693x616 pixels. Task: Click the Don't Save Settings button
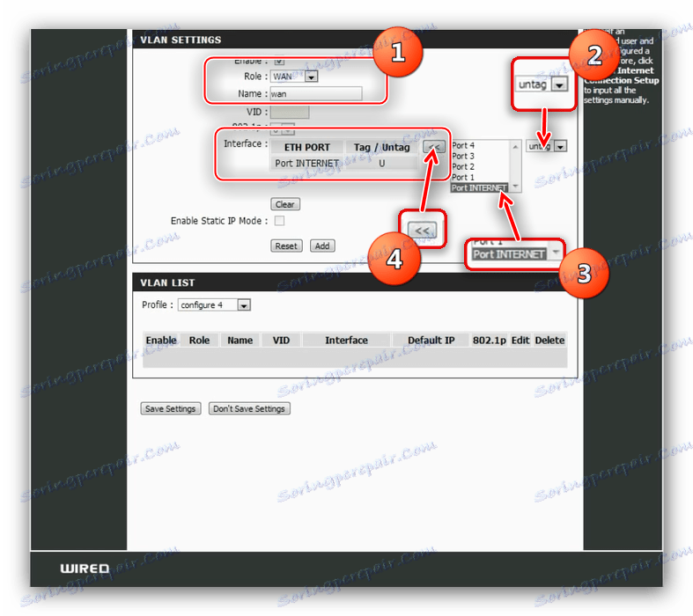[x=249, y=408]
